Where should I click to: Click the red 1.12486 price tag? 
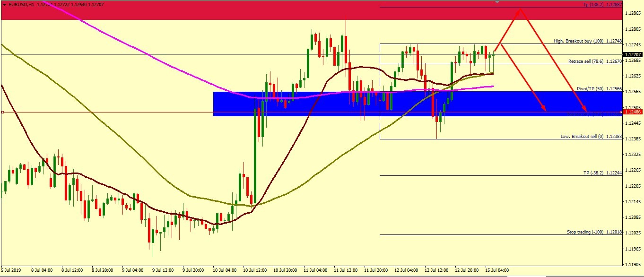click(x=633, y=112)
